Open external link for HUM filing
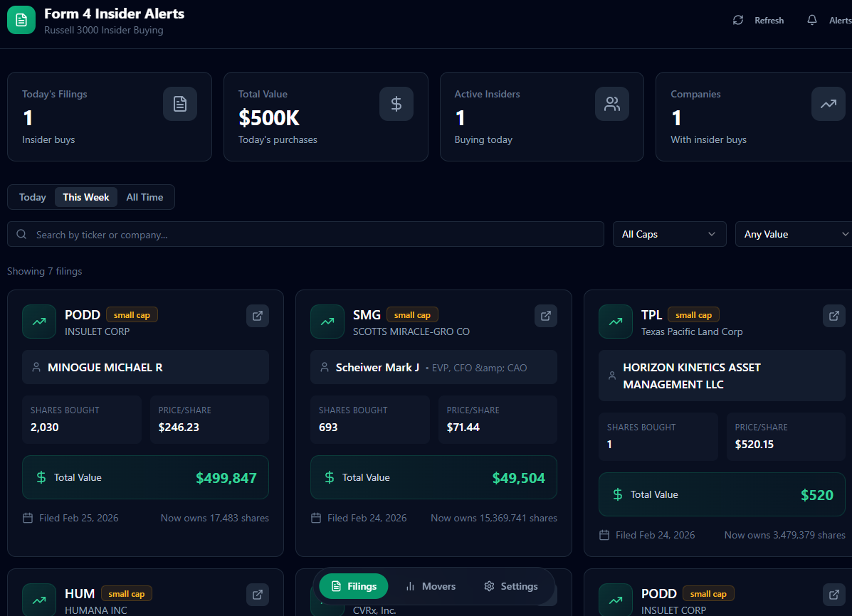The width and height of the screenshot is (852, 616). 258,594
